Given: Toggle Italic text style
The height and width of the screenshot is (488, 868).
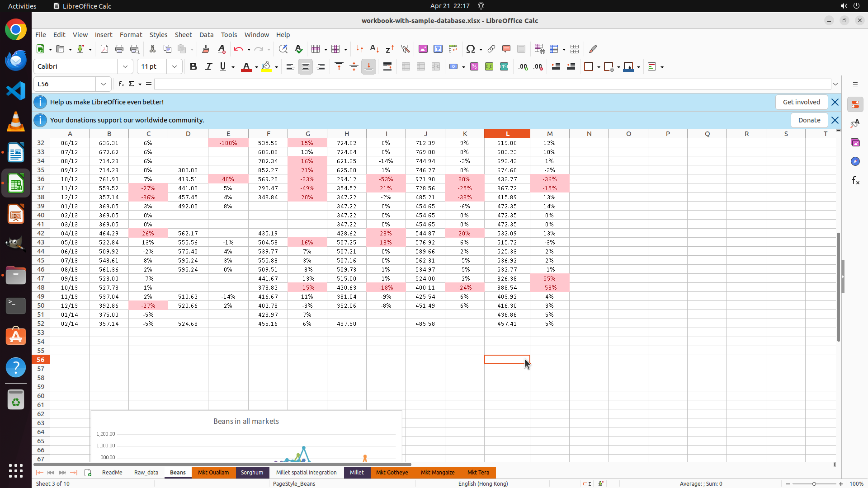Looking at the screenshot, I should click(x=208, y=67).
